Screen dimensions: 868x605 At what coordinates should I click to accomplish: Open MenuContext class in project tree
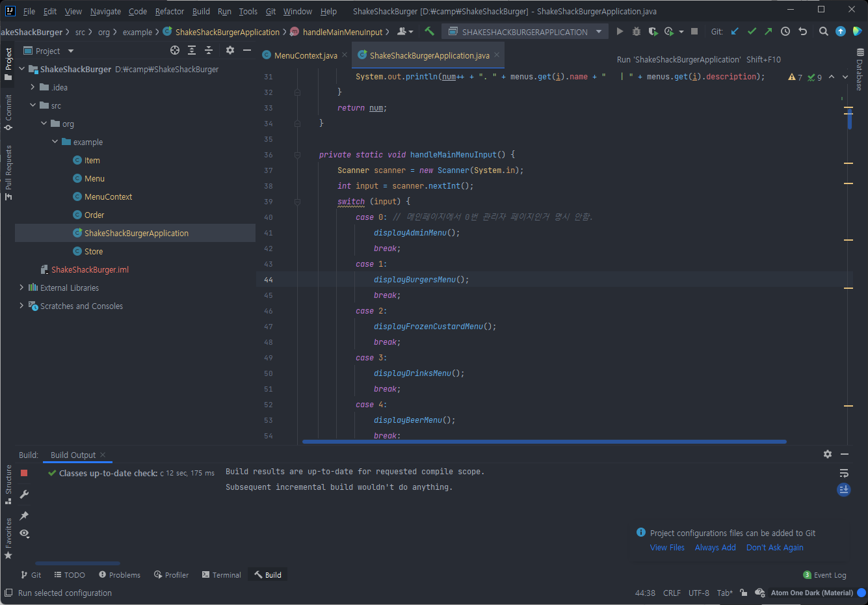(x=108, y=196)
